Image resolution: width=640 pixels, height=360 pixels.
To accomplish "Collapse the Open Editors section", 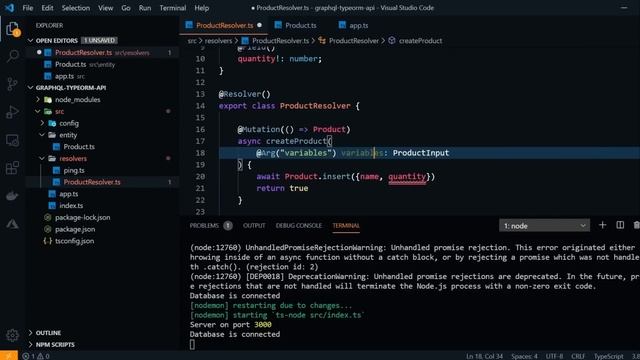I will click(x=31, y=40).
